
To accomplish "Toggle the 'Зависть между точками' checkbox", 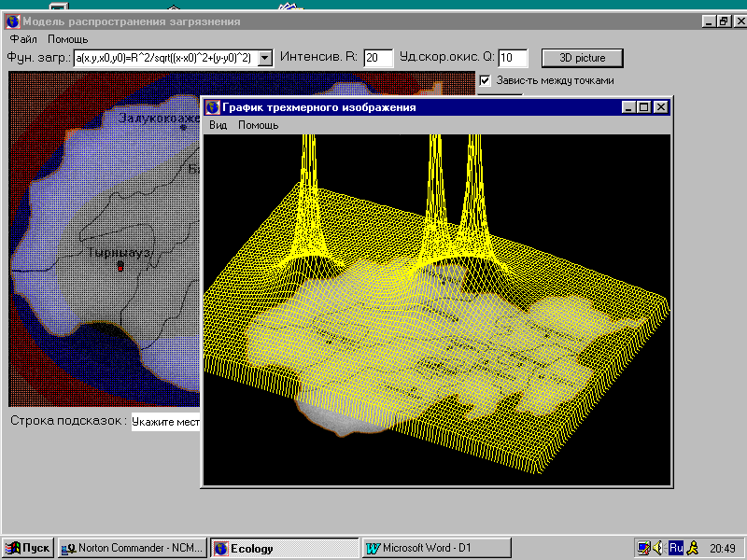I will [x=485, y=81].
